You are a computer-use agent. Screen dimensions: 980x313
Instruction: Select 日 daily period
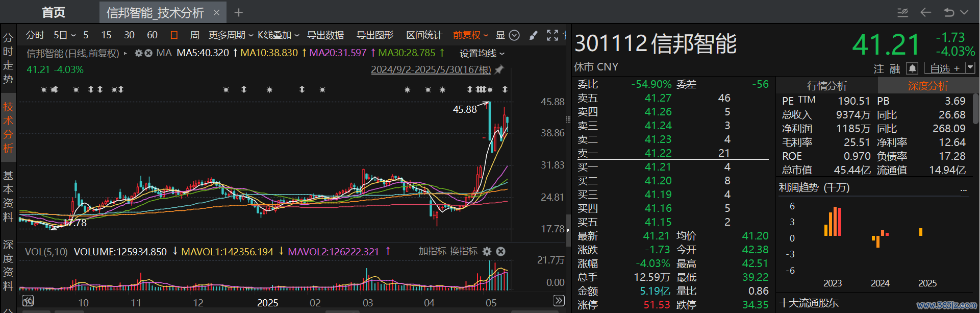(x=174, y=35)
